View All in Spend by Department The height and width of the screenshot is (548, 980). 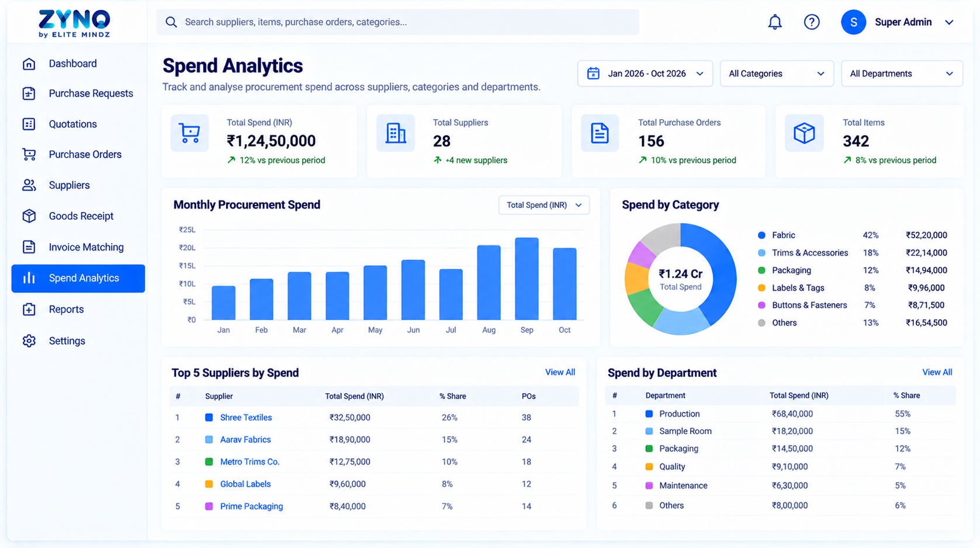pyautogui.click(x=937, y=372)
